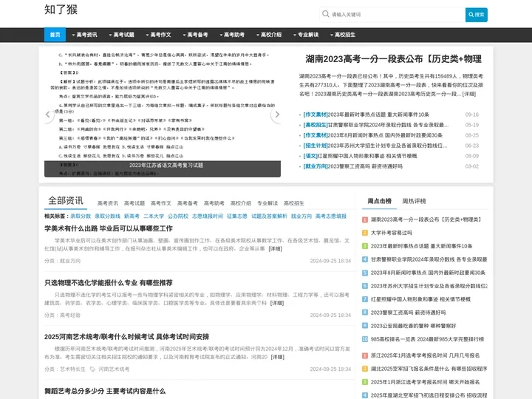Open ranking item 1 湖南2023高考一分一段表公布

pos(426,219)
